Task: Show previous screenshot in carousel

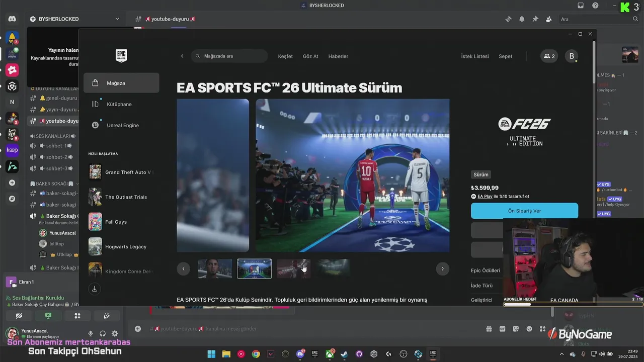Action: pyautogui.click(x=183, y=268)
